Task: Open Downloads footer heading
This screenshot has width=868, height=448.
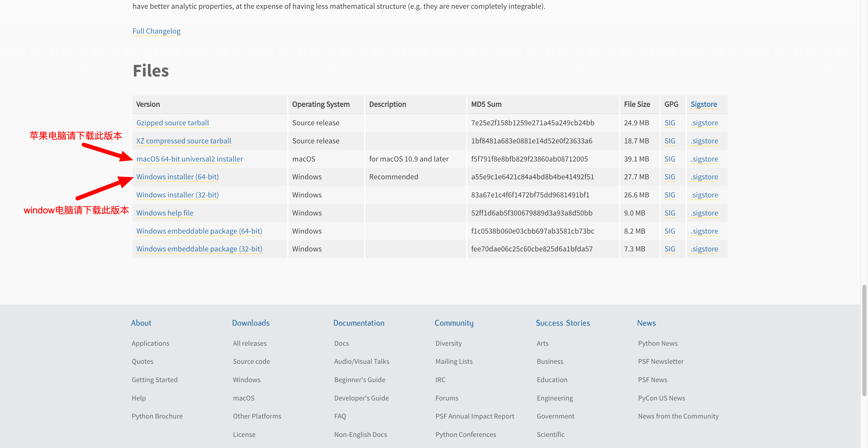Action: click(x=251, y=323)
